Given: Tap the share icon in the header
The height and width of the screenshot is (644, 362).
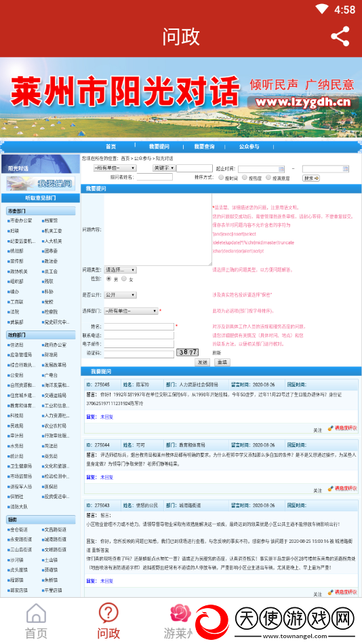Looking at the screenshot, I should 340,36.
